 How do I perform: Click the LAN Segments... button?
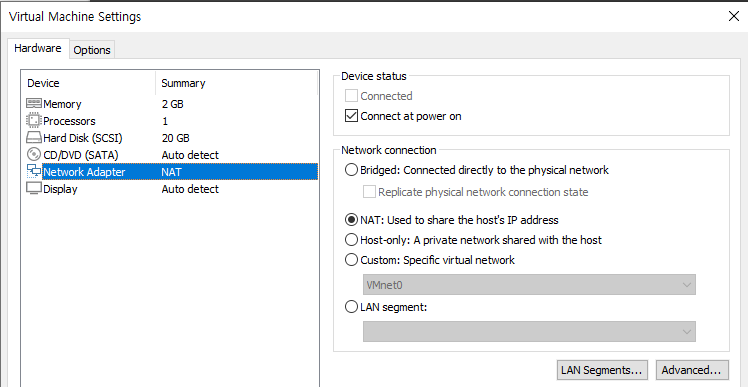point(602,370)
